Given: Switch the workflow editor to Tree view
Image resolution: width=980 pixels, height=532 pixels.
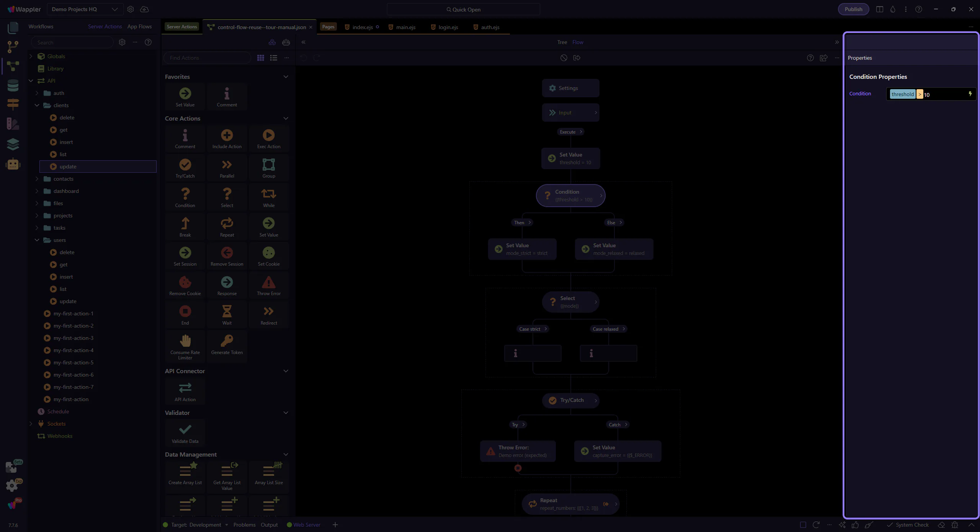Looking at the screenshot, I should [562, 42].
